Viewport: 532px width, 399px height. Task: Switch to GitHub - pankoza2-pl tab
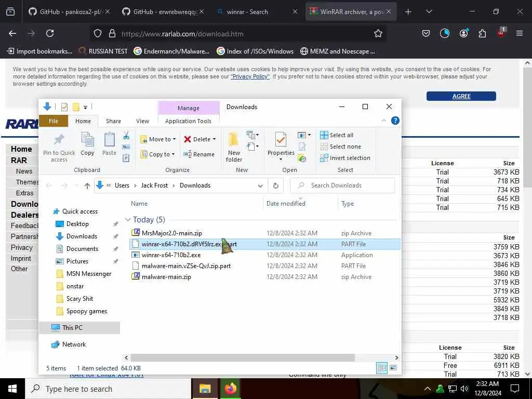coord(70,11)
